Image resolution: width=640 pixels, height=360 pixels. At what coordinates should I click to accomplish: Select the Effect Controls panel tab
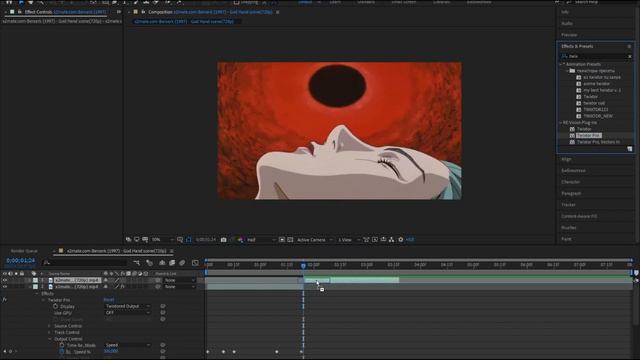click(x=65, y=12)
